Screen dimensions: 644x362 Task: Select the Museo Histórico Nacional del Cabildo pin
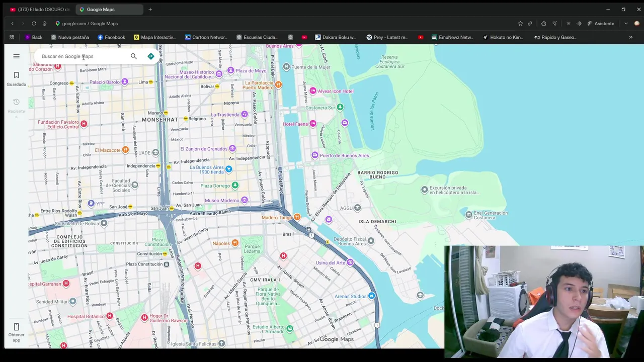[219, 74]
